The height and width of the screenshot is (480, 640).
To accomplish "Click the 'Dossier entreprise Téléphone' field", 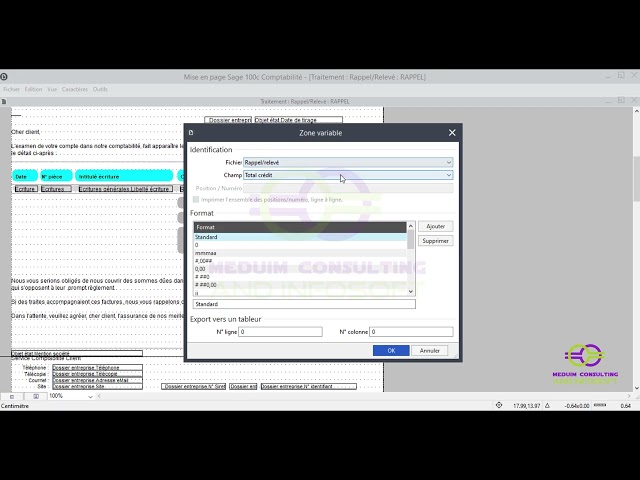I will 97,368.
